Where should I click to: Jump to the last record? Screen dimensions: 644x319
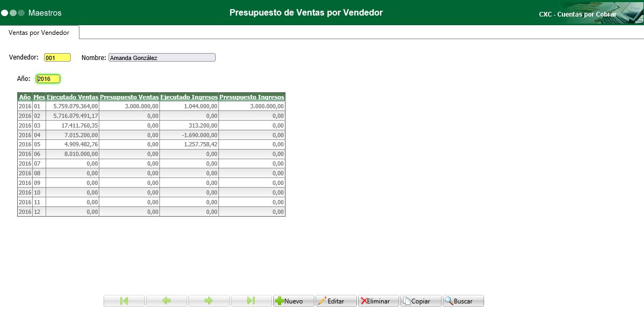tap(251, 301)
